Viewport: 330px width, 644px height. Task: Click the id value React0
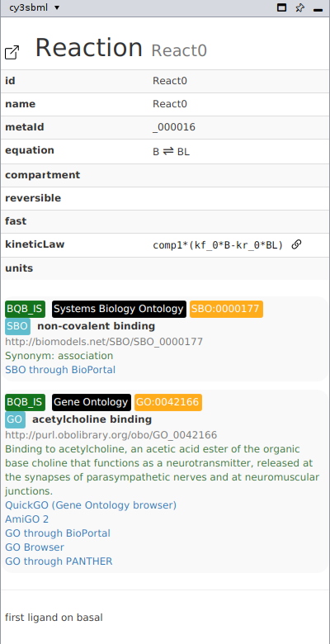(x=170, y=81)
